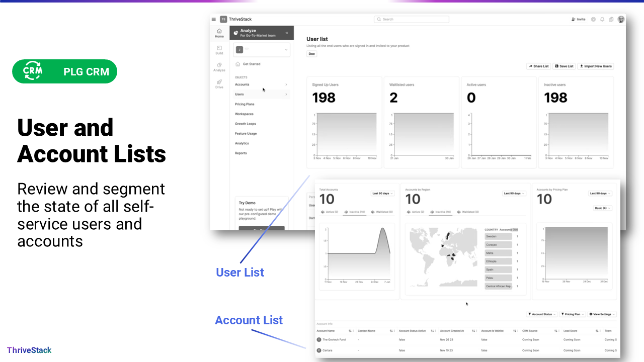Sort by Account Name column
644x362 pixels.
click(350, 331)
